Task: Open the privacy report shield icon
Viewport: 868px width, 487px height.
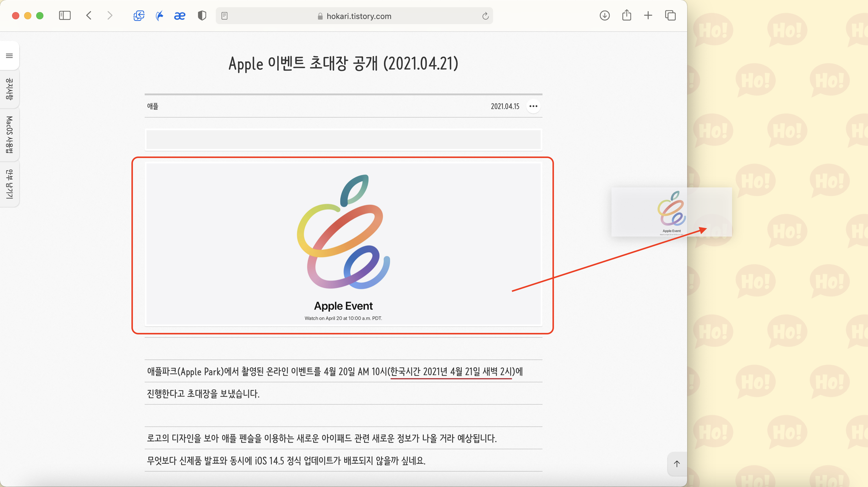Action: point(202,15)
